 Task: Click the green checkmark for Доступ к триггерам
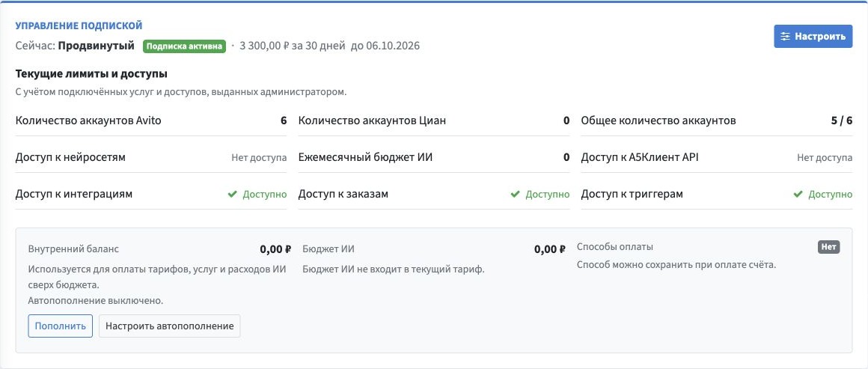798,195
